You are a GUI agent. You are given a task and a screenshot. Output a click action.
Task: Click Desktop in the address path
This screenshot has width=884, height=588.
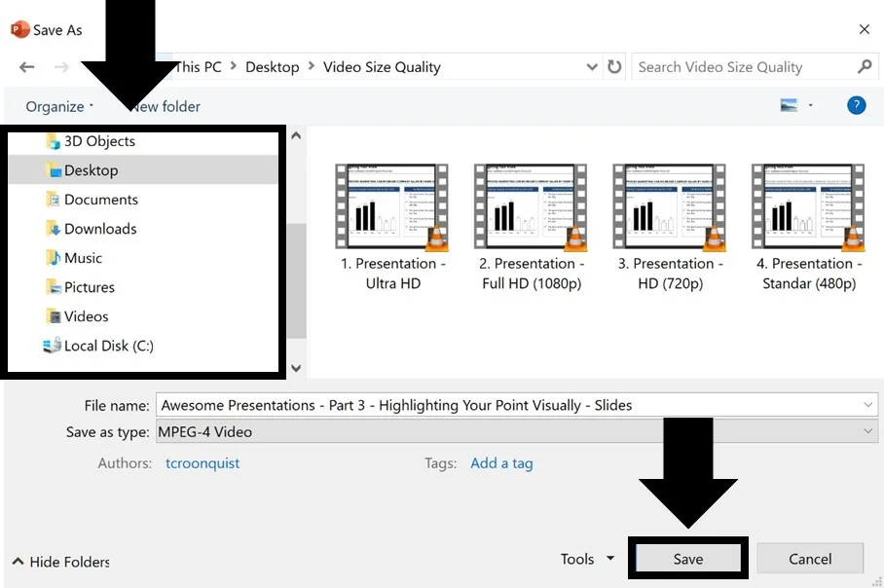click(x=273, y=67)
